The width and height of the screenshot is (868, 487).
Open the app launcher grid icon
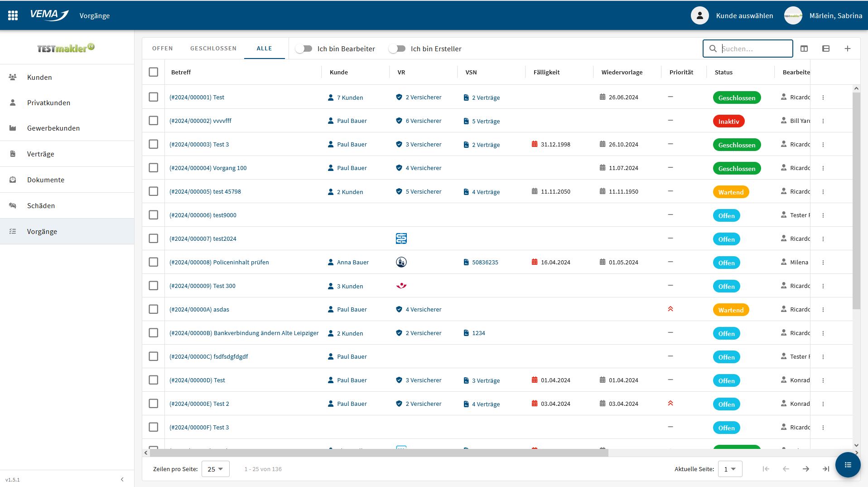point(13,15)
